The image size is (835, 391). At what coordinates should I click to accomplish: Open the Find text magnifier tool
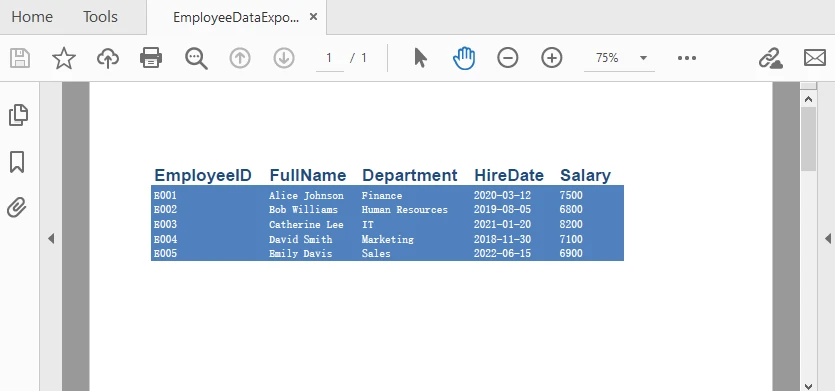196,58
